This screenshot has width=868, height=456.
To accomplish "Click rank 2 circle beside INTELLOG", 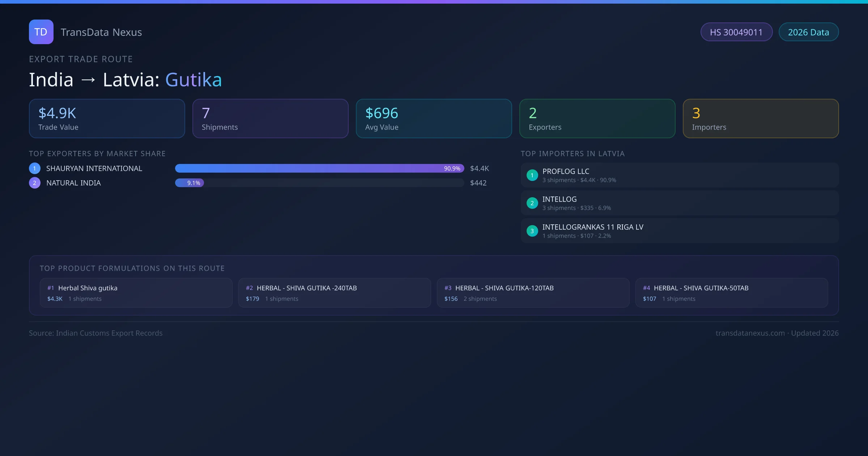I will click(532, 203).
